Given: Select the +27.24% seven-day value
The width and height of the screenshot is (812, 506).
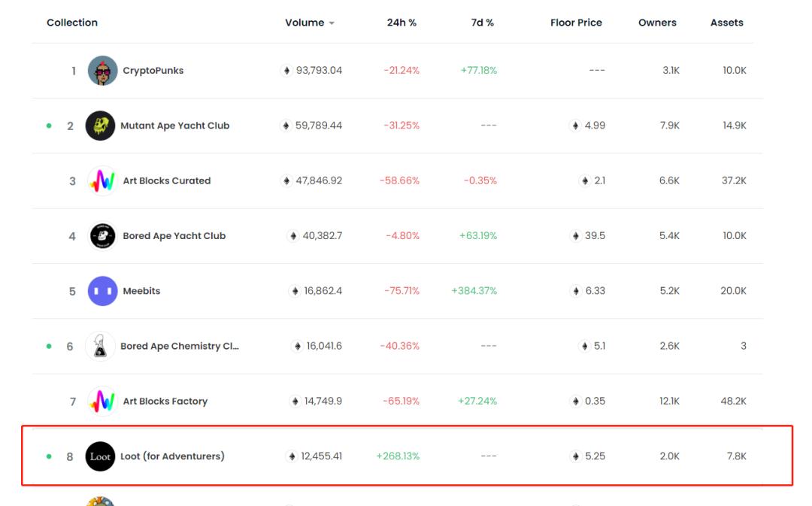Looking at the screenshot, I should coord(477,401).
